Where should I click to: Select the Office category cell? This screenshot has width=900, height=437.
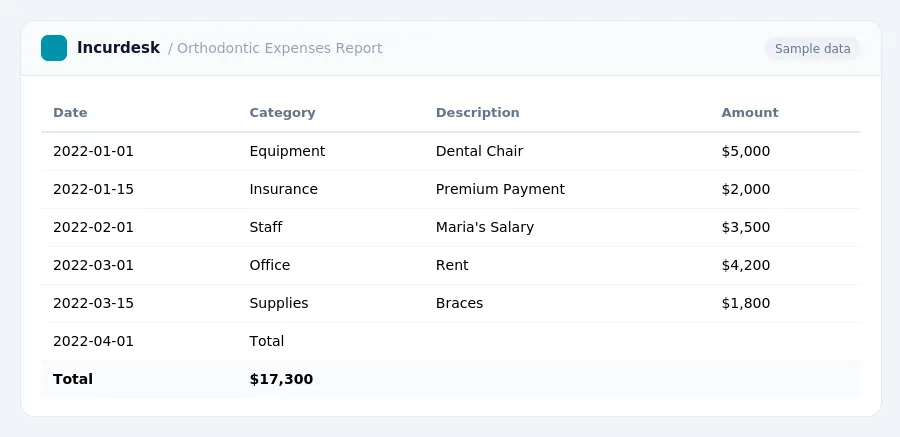click(x=270, y=265)
